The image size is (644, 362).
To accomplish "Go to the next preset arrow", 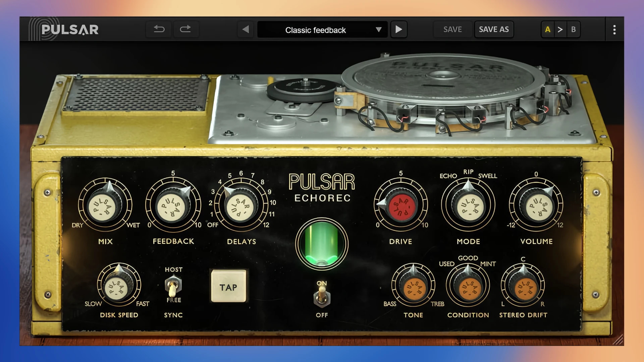I will [x=398, y=29].
